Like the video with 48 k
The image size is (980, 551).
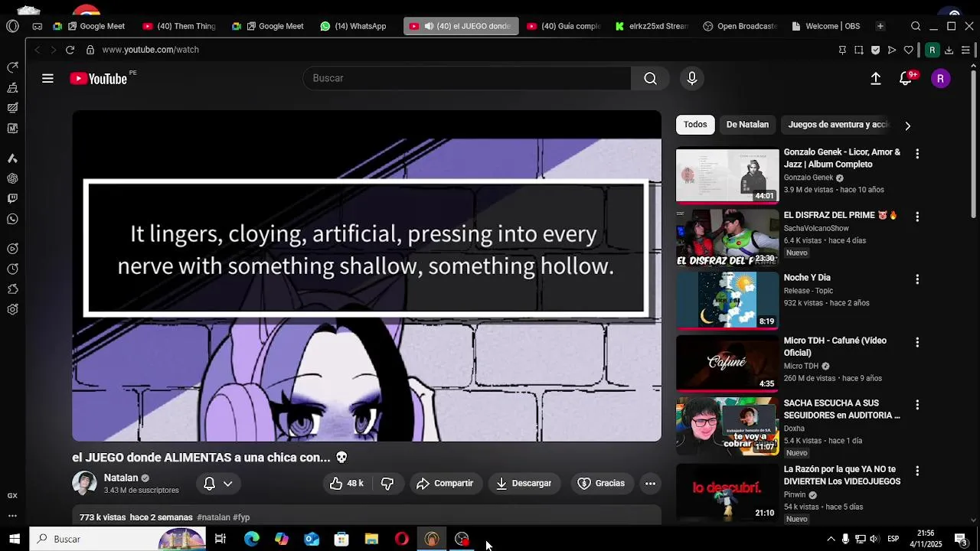click(346, 484)
